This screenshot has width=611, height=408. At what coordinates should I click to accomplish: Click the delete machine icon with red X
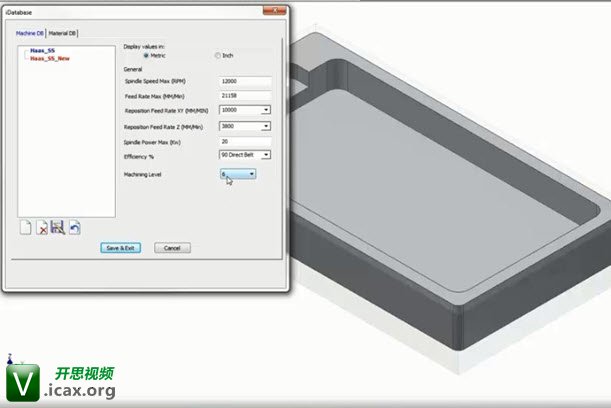(42, 227)
